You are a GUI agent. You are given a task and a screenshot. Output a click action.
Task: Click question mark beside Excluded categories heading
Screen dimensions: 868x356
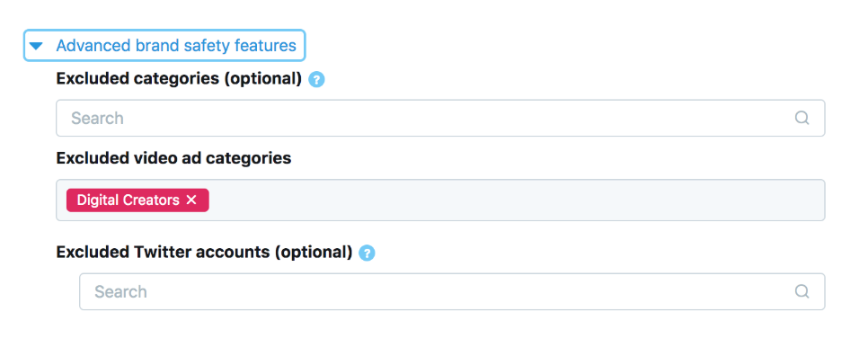click(316, 80)
